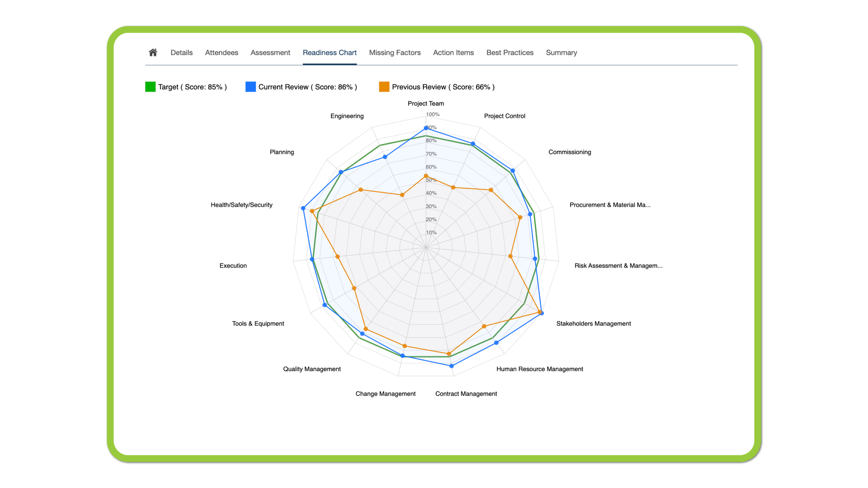The width and height of the screenshot is (868, 488).
Task: Switch to the Attendees tab
Action: pos(222,52)
